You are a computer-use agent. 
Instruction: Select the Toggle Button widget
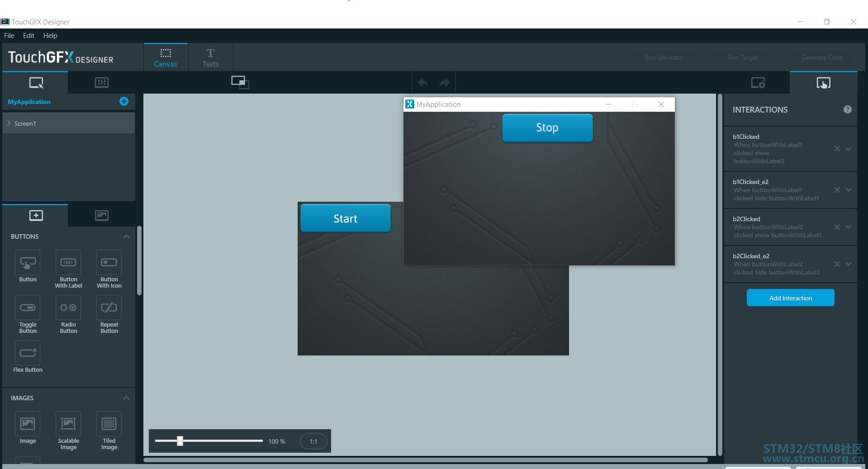(x=28, y=314)
